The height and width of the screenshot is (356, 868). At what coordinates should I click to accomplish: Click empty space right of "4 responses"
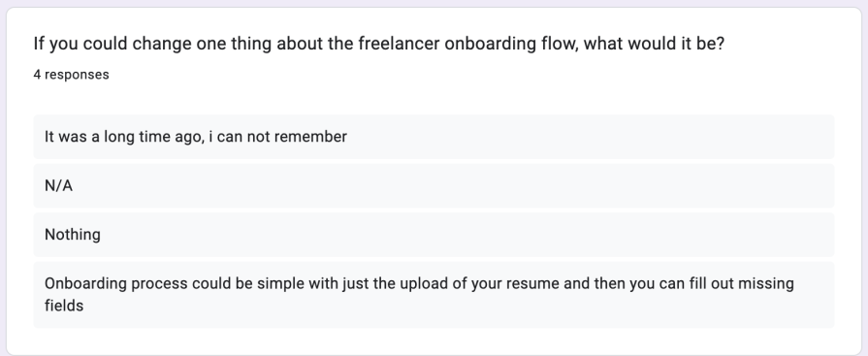470,74
